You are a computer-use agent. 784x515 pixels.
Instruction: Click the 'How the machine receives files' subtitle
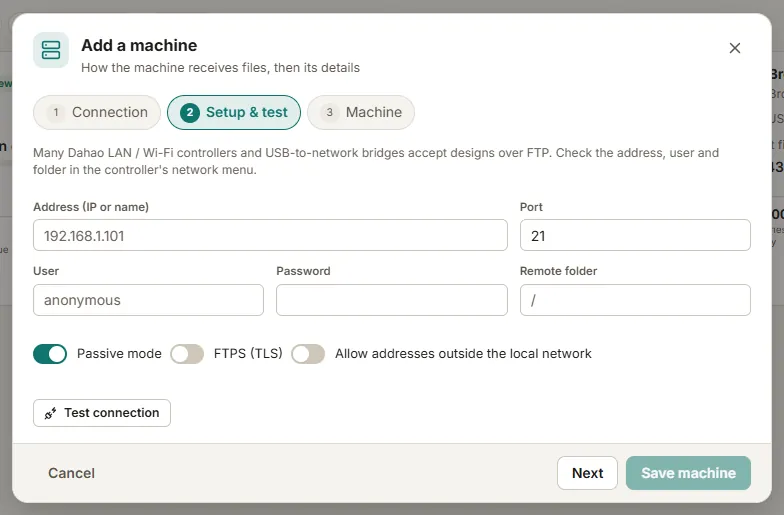point(220,68)
